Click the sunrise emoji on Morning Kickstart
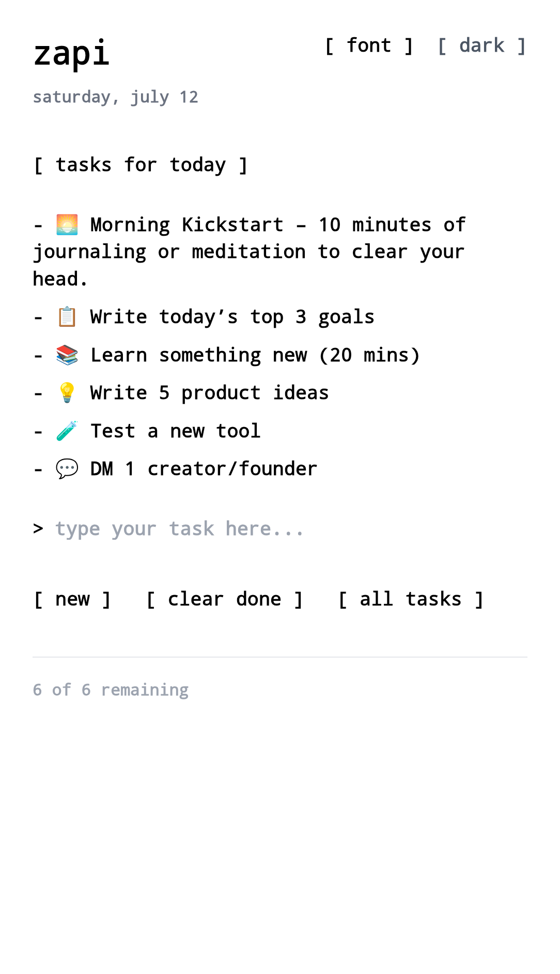This screenshot has height=974, width=560. (67, 225)
